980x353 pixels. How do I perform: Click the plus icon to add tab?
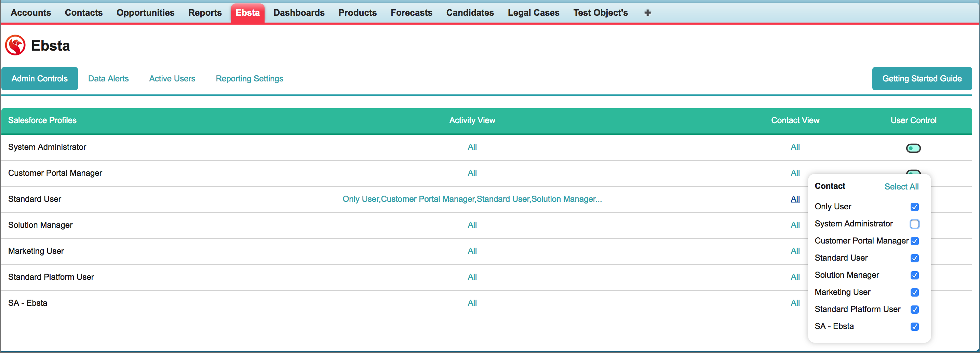[x=647, y=13]
